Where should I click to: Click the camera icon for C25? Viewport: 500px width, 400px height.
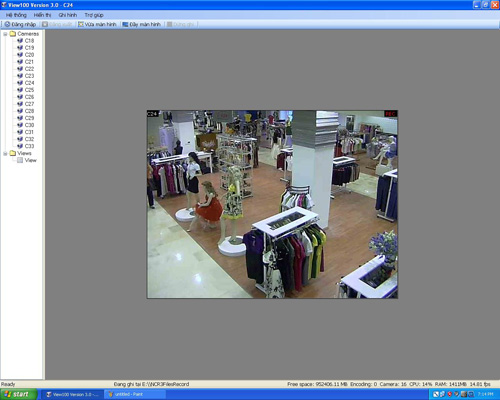[x=20, y=90]
